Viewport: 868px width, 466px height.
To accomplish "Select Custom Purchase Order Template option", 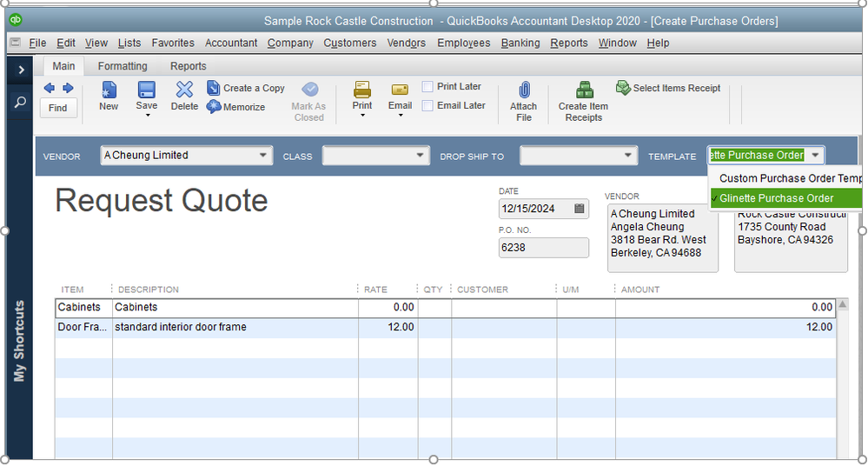I will 785,178.
